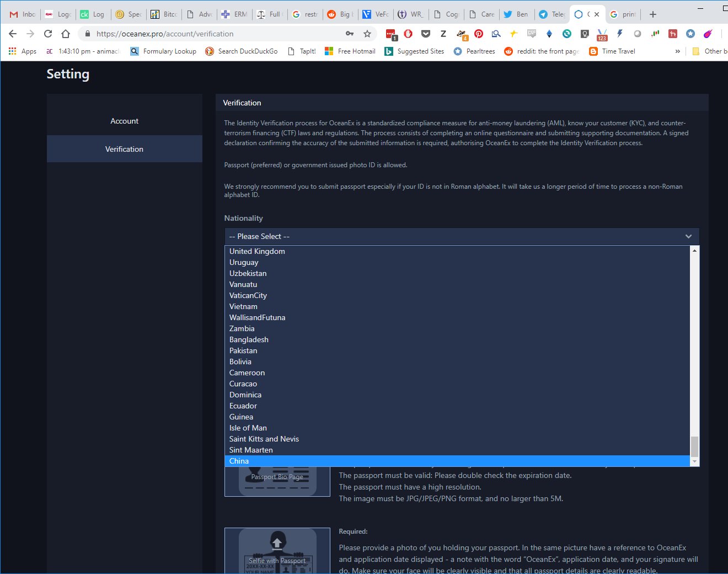Click the country list scrollbar down arrow
Image resolution: width=728 pixels, height=574 pixels.
(x=694, y=461)
